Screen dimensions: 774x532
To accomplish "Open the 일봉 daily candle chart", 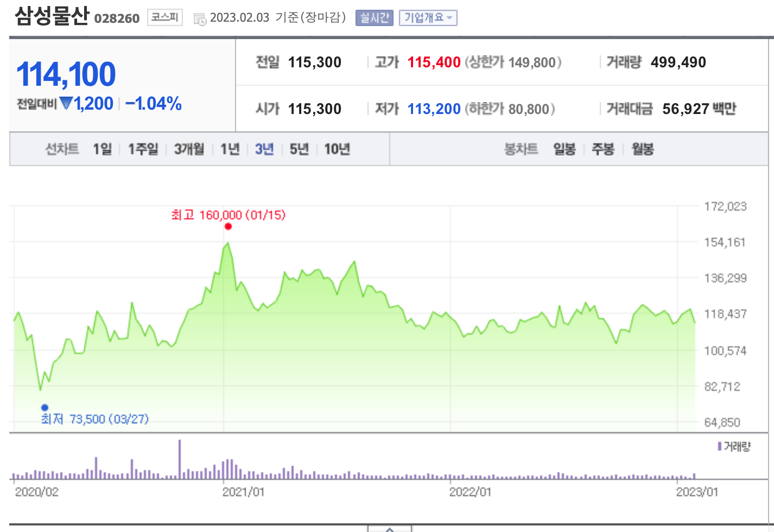I will point(564,149).
